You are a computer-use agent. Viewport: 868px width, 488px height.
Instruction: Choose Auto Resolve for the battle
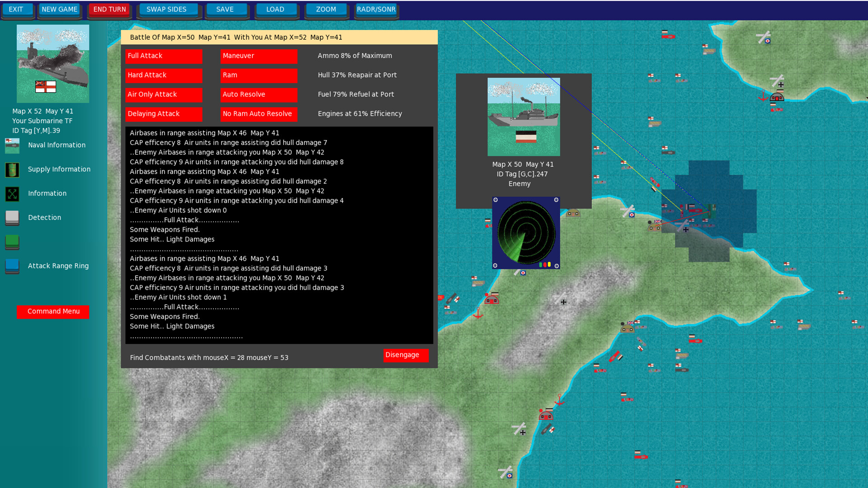[259, 94]
